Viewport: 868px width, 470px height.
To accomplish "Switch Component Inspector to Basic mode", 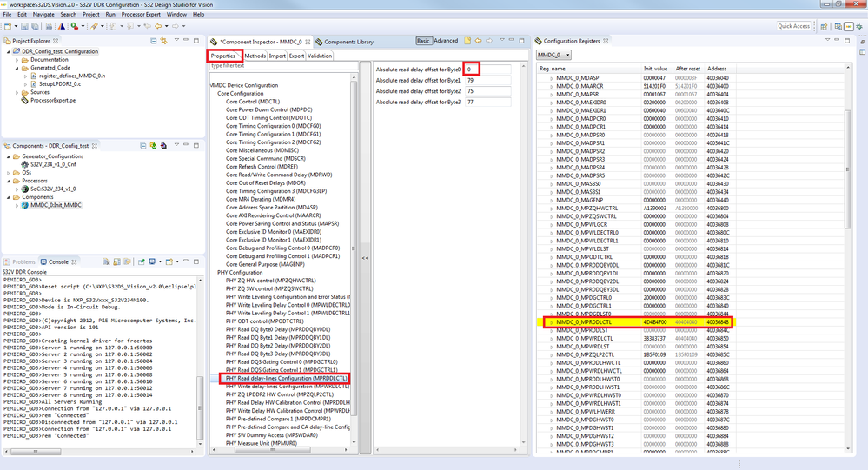I will [423, 41].
